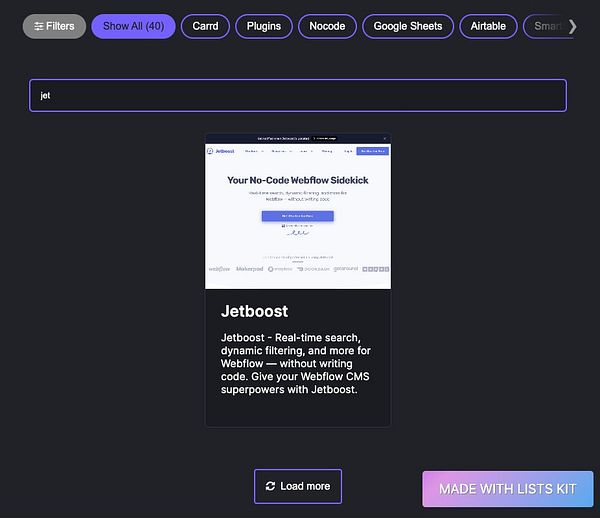Click the Jetboost card title
This screenshot has height=518, width=600.
tap(254, 311)
